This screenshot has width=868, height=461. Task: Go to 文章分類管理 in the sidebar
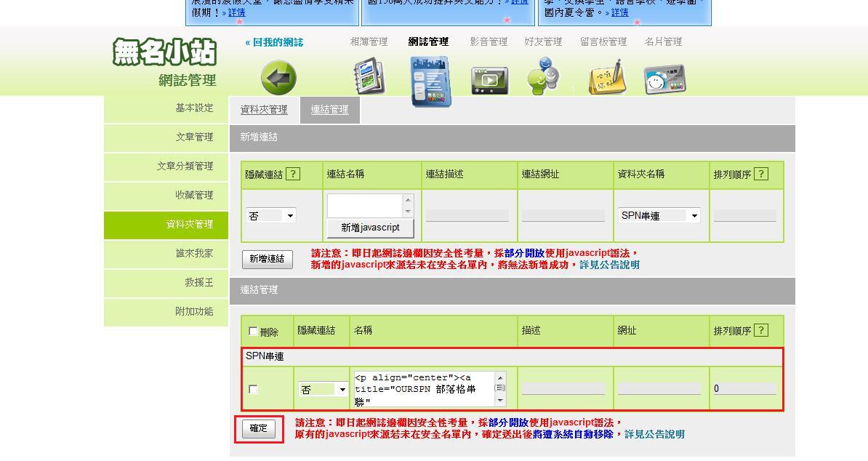(x=166, y=166)
